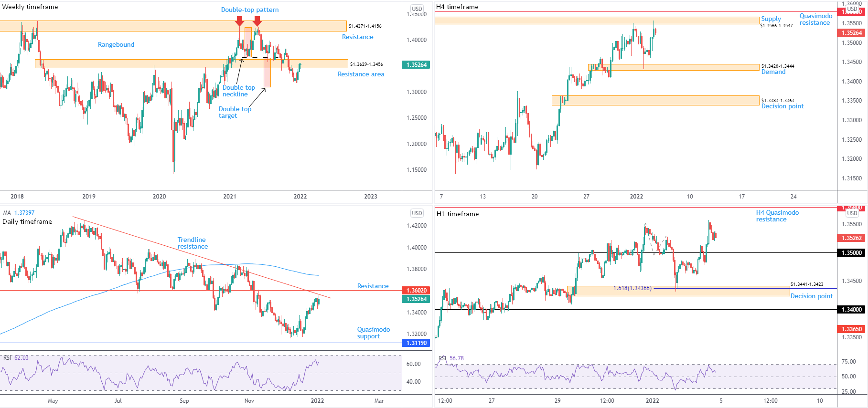
Task: Click the USD button on the H1 chart
Action: click(x=852, y=213)
